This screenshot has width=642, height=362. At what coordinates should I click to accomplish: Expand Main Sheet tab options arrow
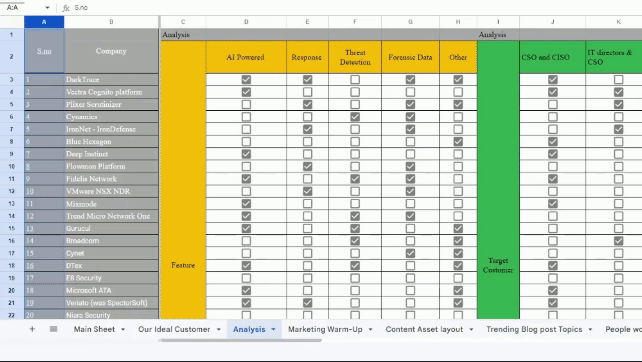(123, 329)
